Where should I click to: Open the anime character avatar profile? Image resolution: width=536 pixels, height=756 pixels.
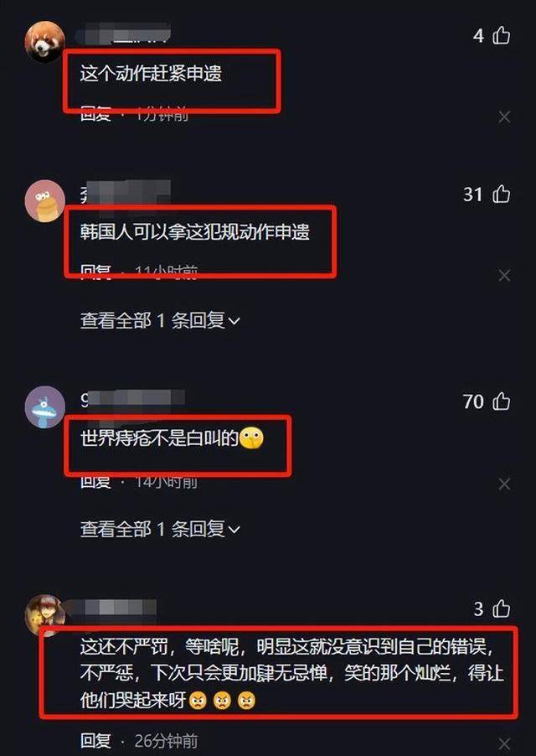click(44, 614)
